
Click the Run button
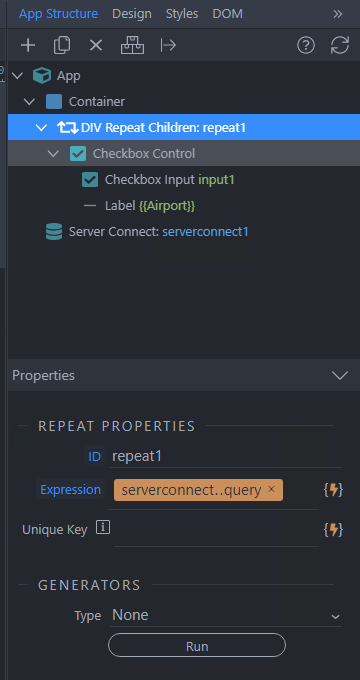click(197, 646)
